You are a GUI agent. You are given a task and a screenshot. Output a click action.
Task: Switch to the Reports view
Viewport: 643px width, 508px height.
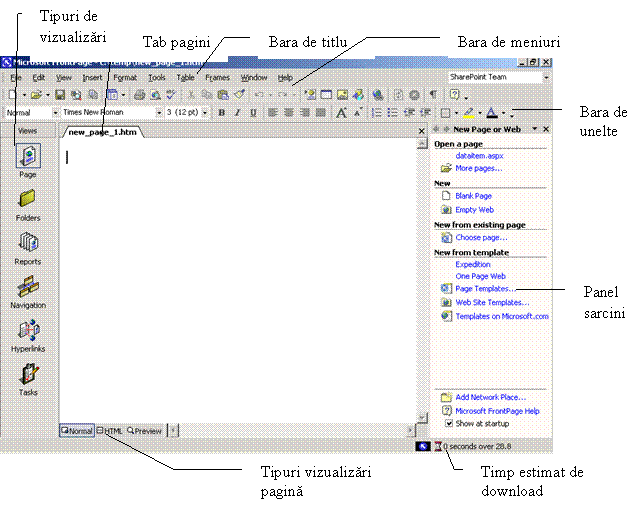[x=27, y=245]
